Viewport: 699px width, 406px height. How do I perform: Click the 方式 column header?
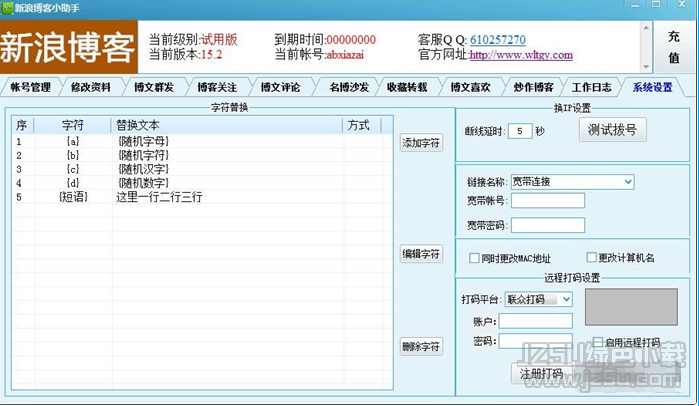click(362, 125)
